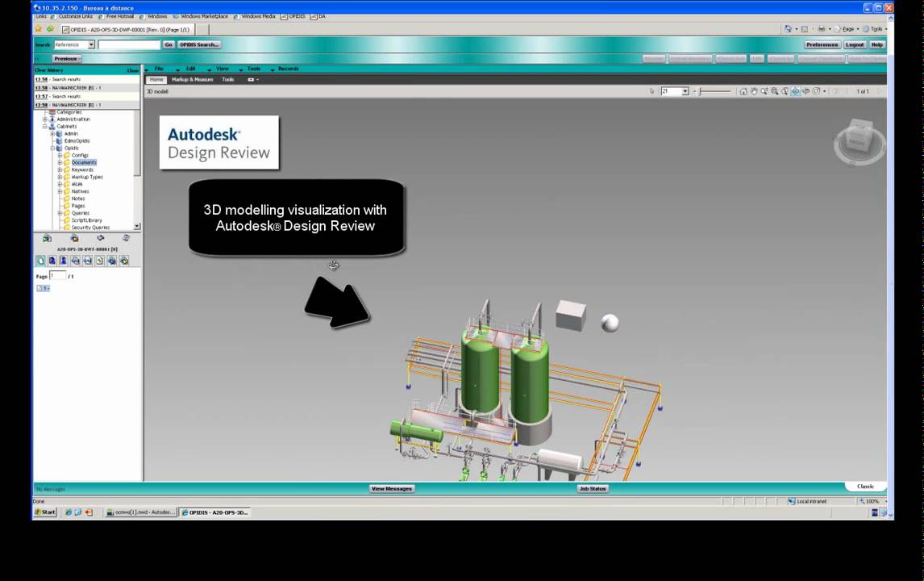Open the IE Tools dropdown menu

tap(875, 29)
